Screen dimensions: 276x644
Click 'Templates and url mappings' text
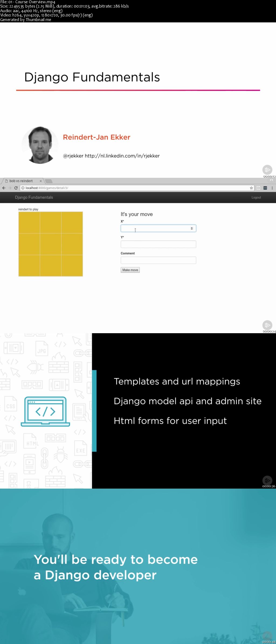pos(177,381)
